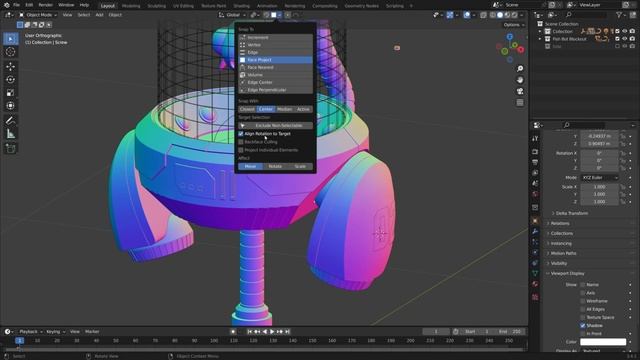Open the Object Data properties tab icon

tap(535, 273)
